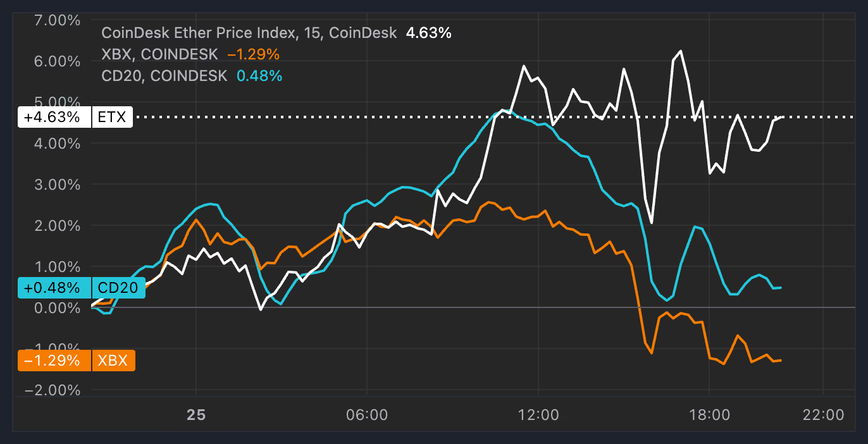
Task: Click the bold 25 date axis label
Action: (196, 416)
